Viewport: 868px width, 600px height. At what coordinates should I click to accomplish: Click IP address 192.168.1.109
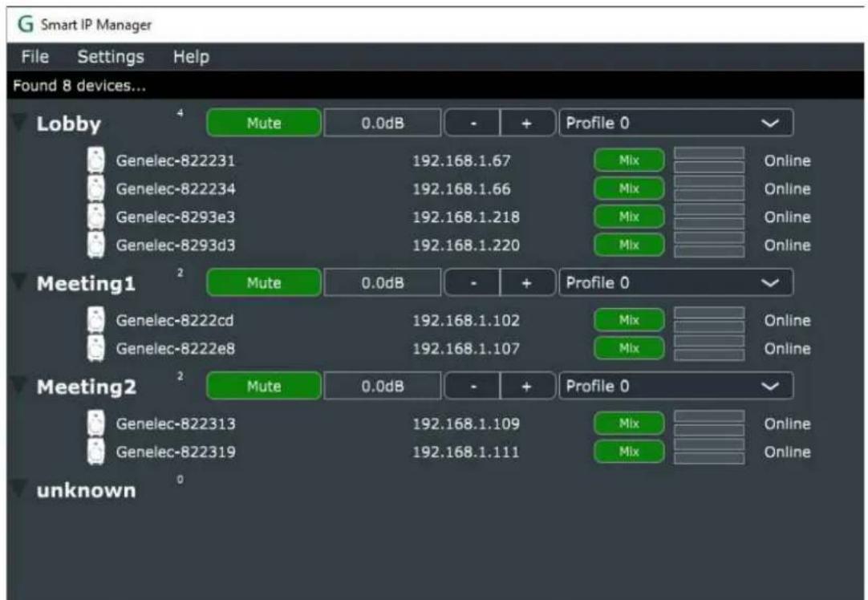pos(466,424)
